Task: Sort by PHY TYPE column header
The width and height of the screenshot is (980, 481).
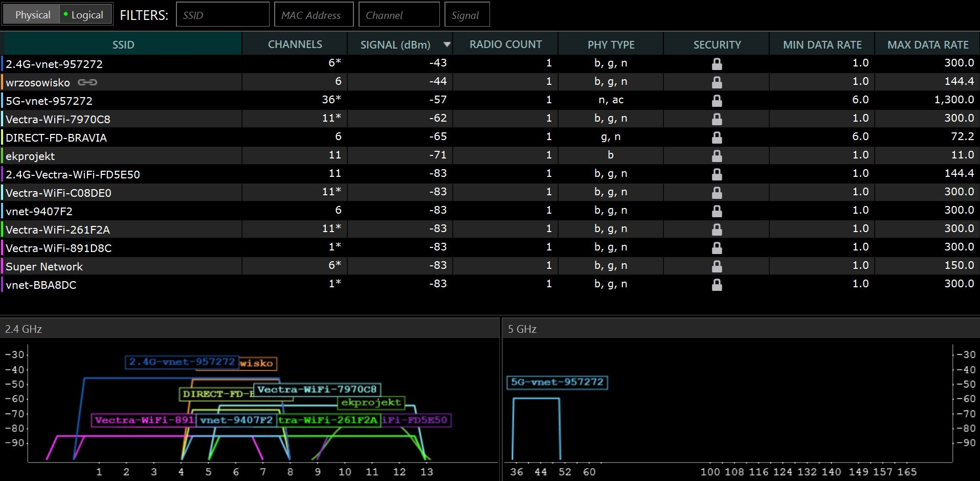Action: (x=611, y=44)
